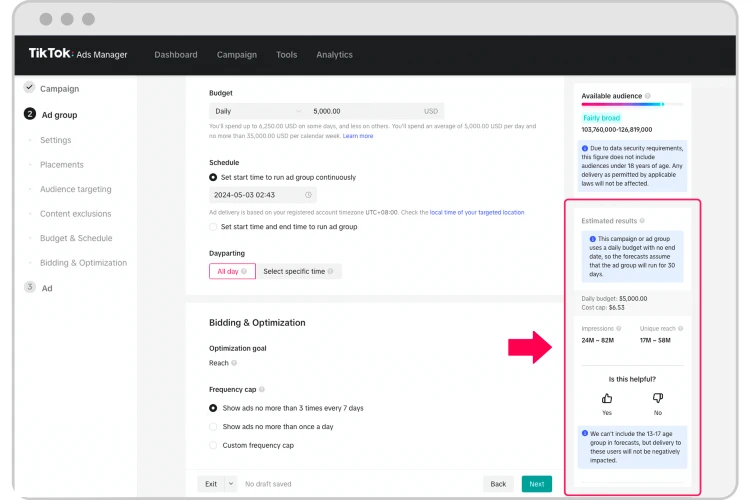This screenshot has width=750, height=500.
Task: Jump to Bidding & Optimization section
Action: pyautogui.click(x=84, y=263)
